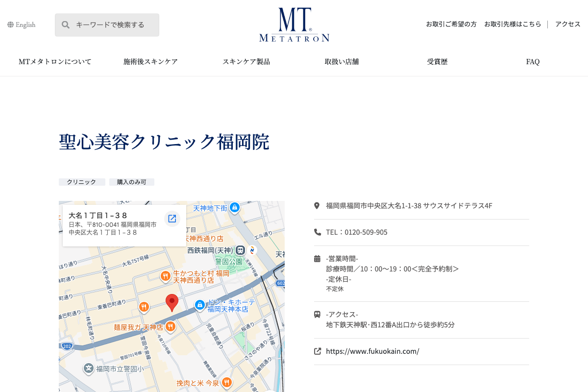Click the magnifying glass search icon
Image resolution: width=588 pixels, height=392 pixels.
[65, 24]
